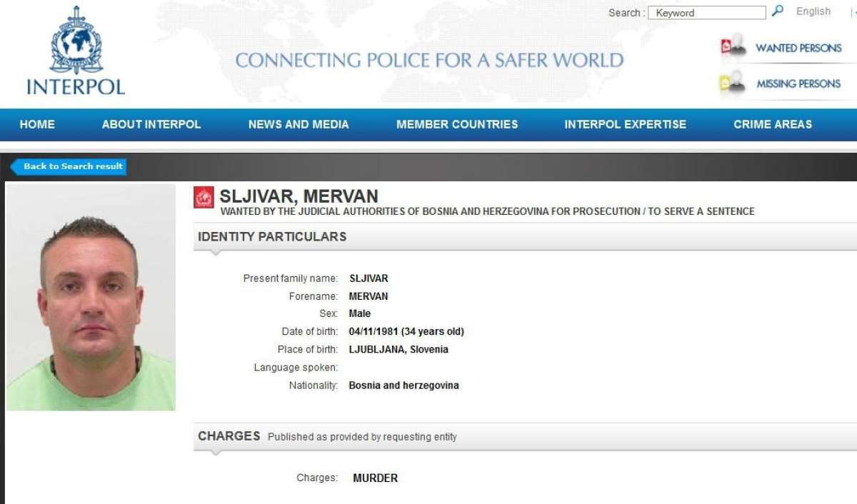
Task: Click the Present family name label
Action: tap(291, 278)
